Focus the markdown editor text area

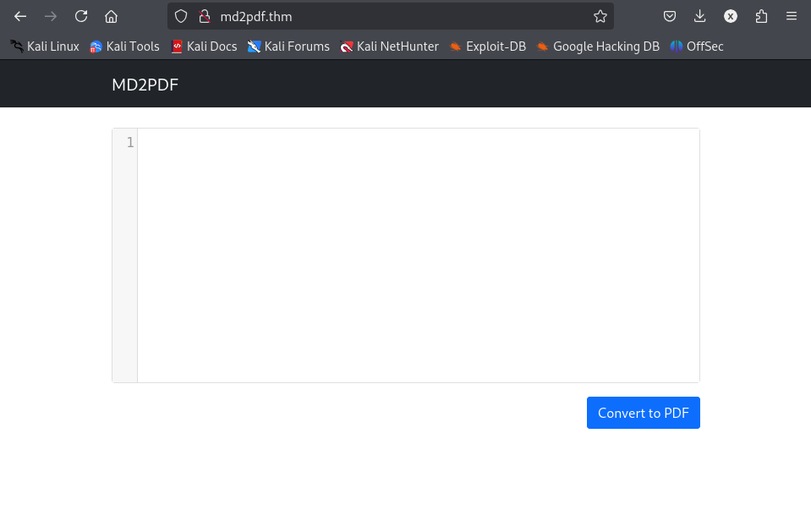(419, 255)
